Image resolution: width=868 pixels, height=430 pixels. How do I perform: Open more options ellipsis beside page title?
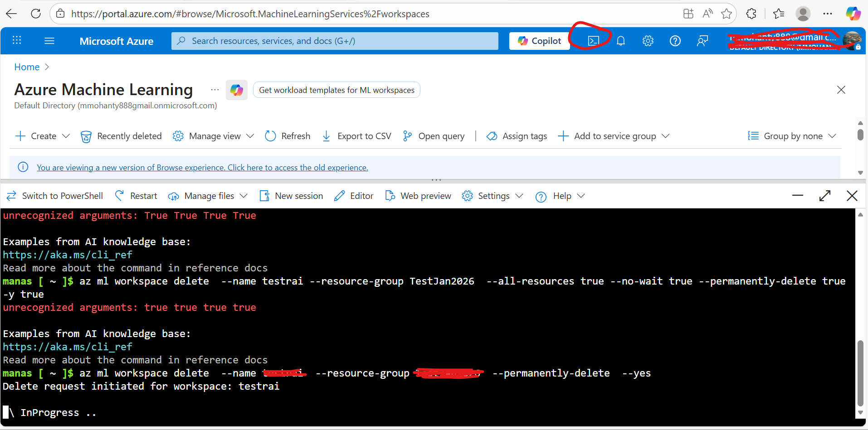[x=215, y=90]
